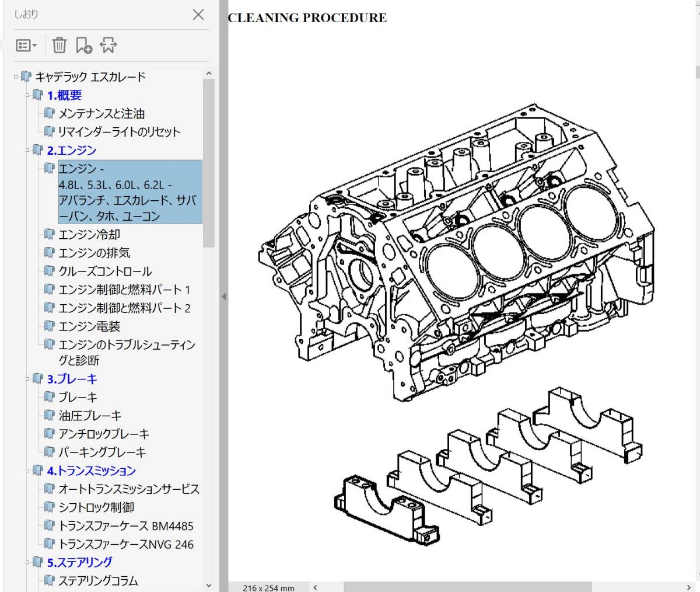Open アンチロックブレーキ bookmark

point(104,434)
